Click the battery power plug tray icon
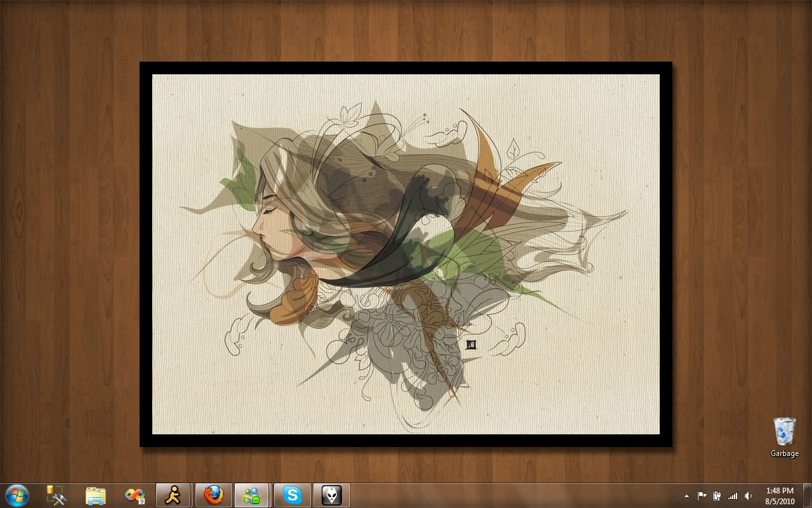Screen dimensions: 812x508 click(x=717, y=496)
